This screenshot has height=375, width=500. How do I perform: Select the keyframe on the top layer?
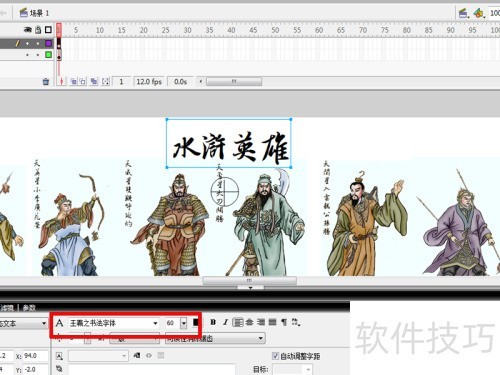[59, 44]
